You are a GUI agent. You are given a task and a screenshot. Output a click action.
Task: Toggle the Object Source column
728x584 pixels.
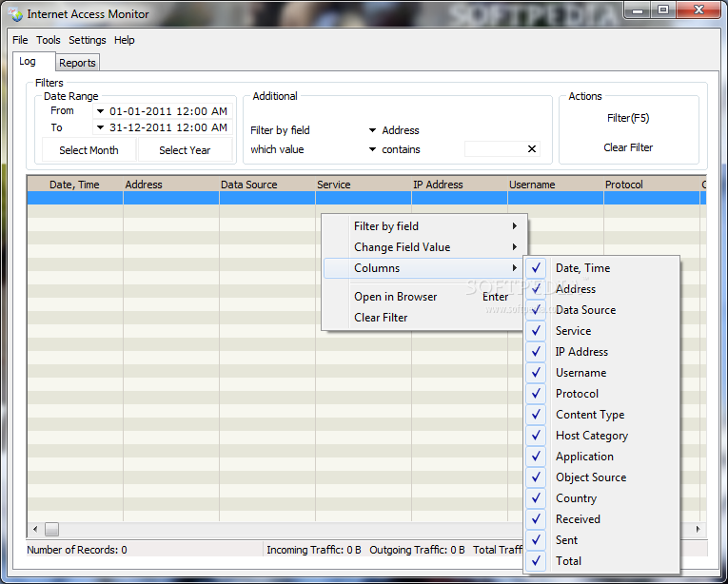point(536,477)
